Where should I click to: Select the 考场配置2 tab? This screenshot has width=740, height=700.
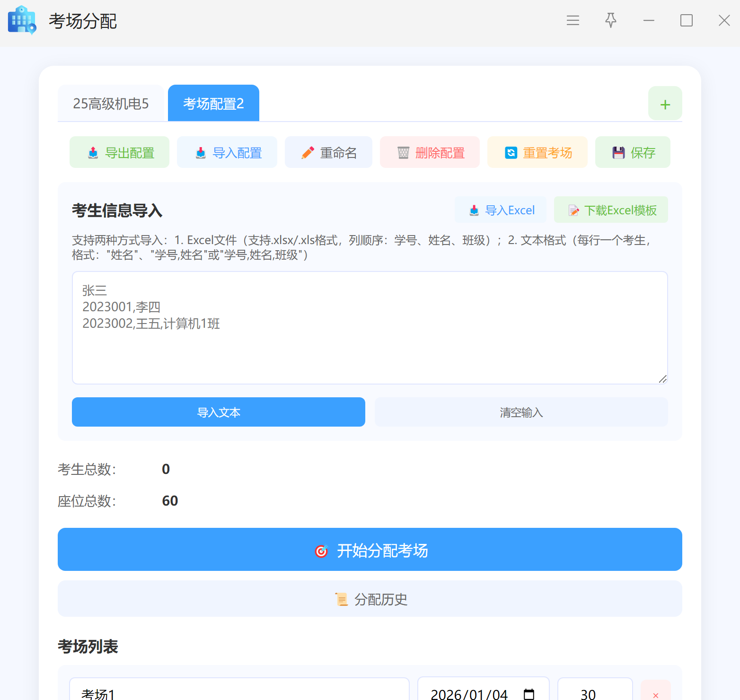click(x=213, y=104)
